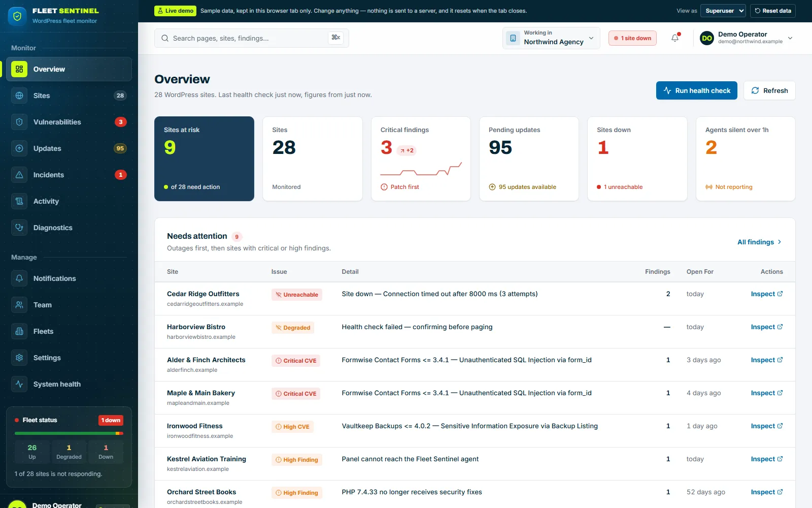Run health check
The image size is (812, 508).
[697, 90]
